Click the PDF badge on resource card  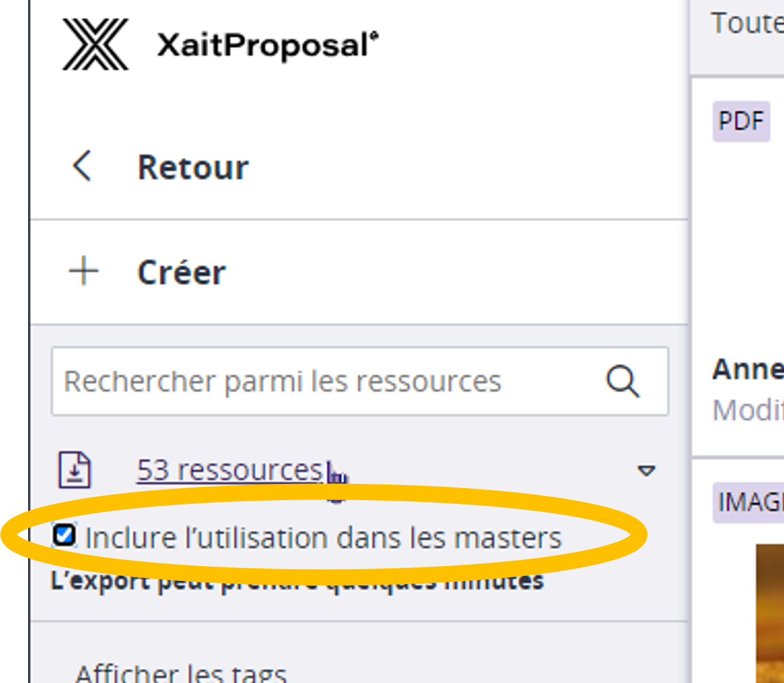tap(741, 121)
